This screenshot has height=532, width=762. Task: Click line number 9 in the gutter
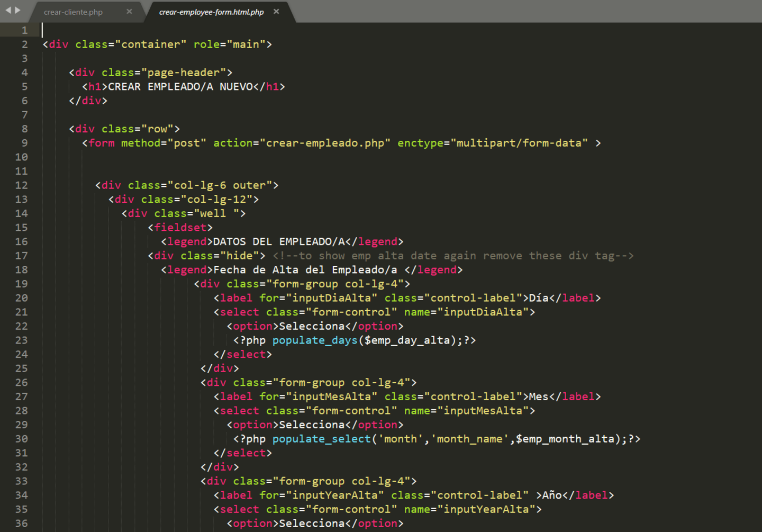pos(24,143)
